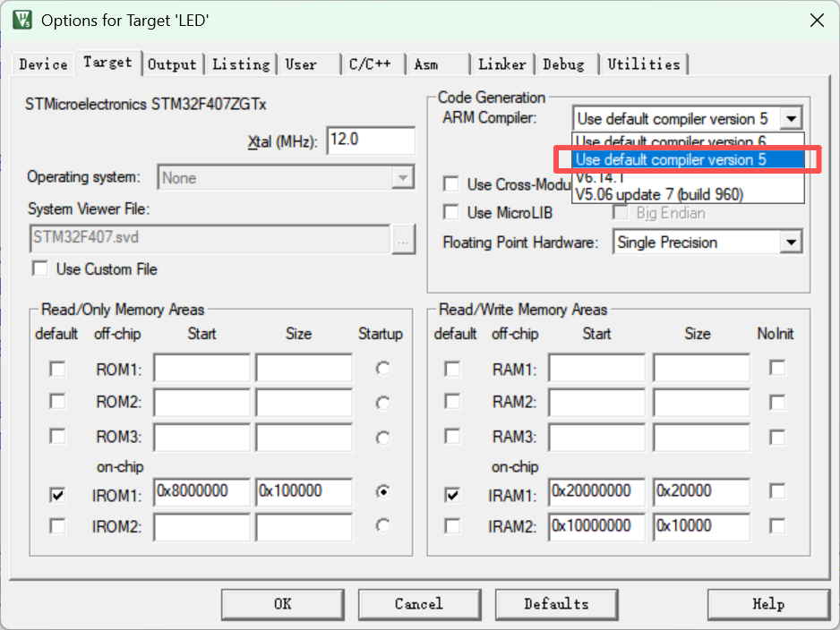Select the ROM3 Startup radio button
This screenshot has height=630, width=840.
pyautogui.click(x=383, y=438)
